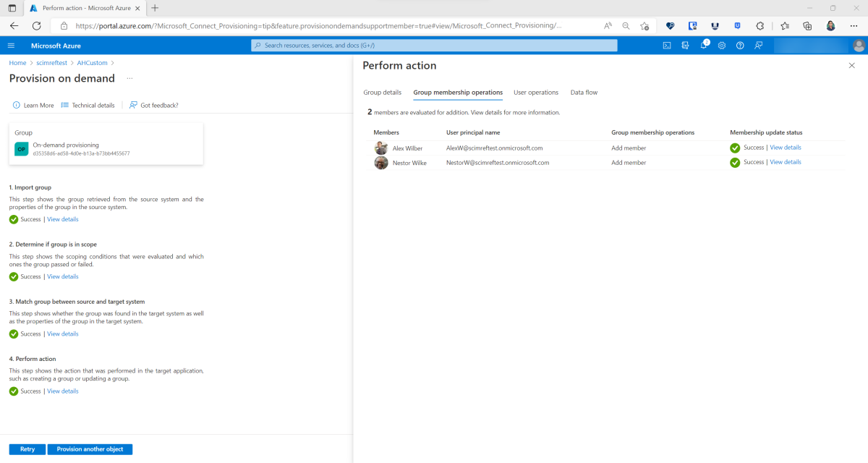Open the Directories and subscriptions filter icon
The width and height of the screenshot is (868, 463).
[685, 46]
